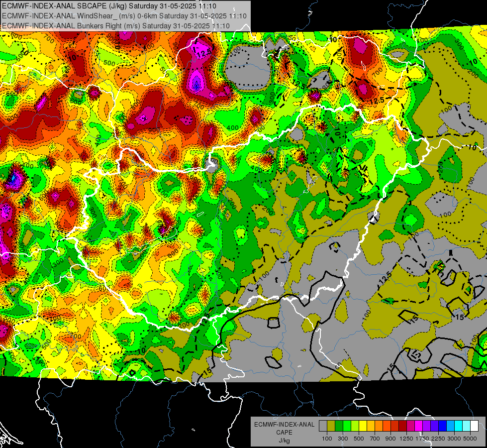Click the J/kg unit label in legend
This screenshot has height=448, width=487.
[x=284, y=440]
